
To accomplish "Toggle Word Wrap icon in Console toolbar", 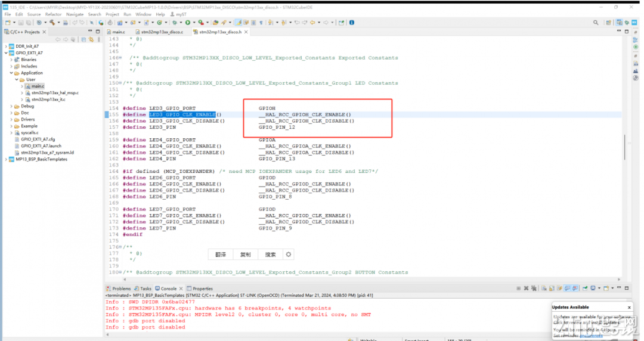I will point(560,289).
